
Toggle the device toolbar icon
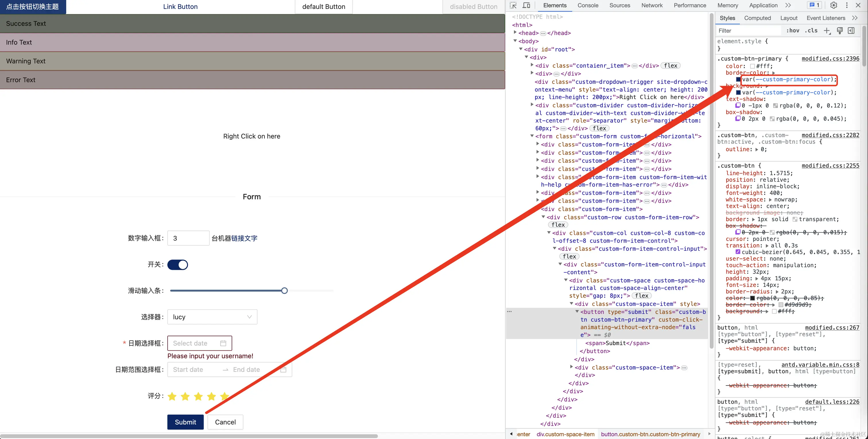click(x=526, y=5)
